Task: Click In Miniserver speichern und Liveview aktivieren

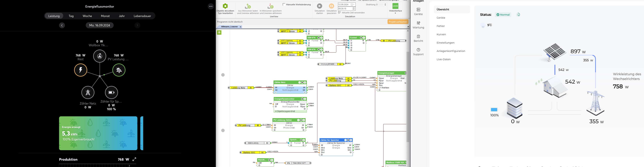Action: (x=271, y=9)
